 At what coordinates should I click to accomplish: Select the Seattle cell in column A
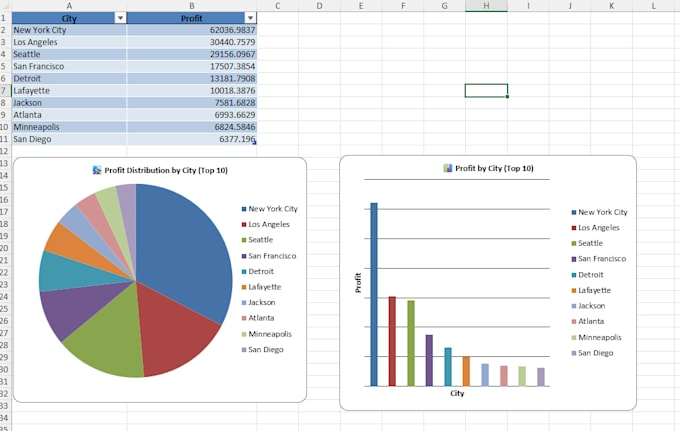(69, 54)
